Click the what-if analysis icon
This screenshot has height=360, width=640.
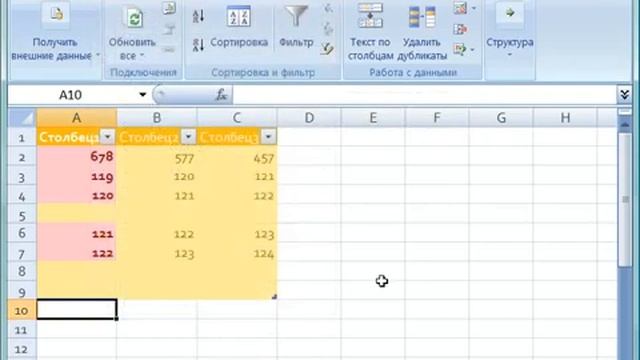click(x=460, y=50)
